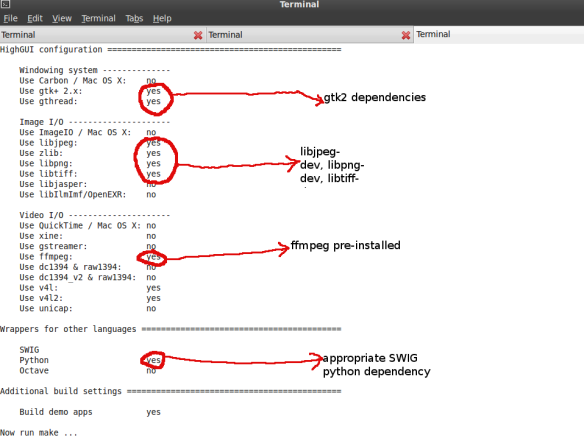Click the 'Build demo apps' line
The height and width of the screenshot is (438, 584).
click(90, 412)
